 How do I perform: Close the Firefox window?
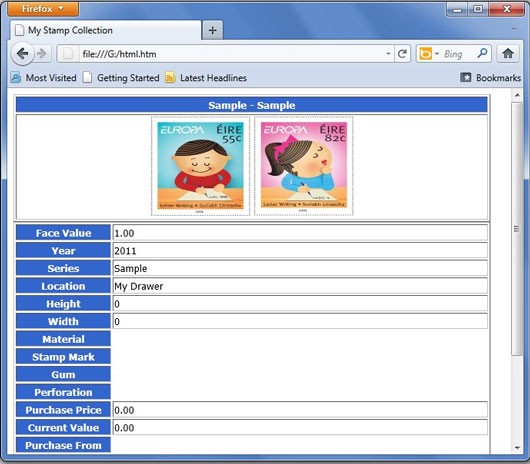tap(506, 9)
